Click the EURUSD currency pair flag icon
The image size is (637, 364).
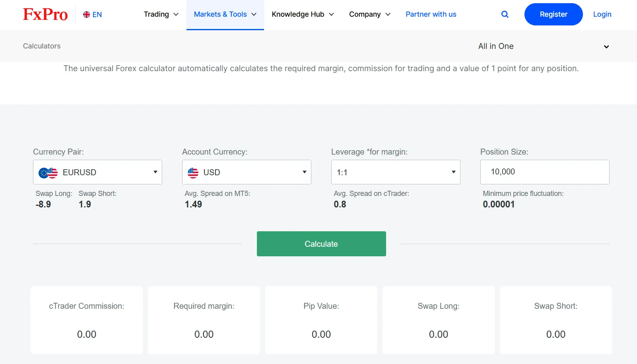[48, 172]
